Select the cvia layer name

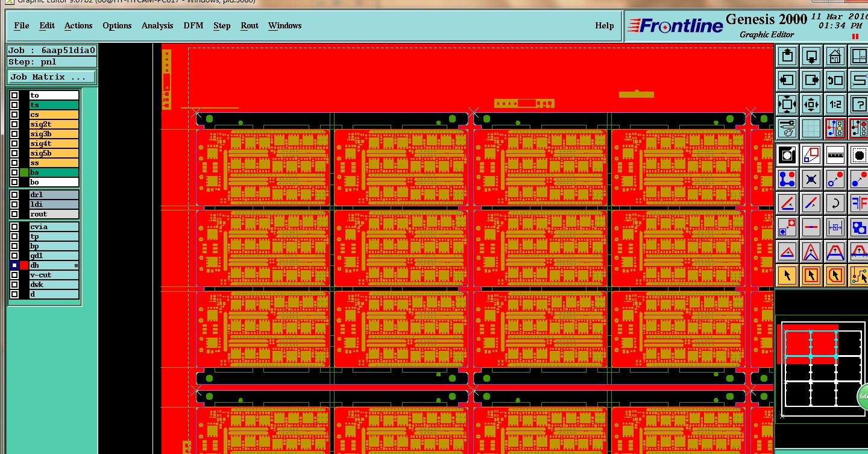pos(54,227)
